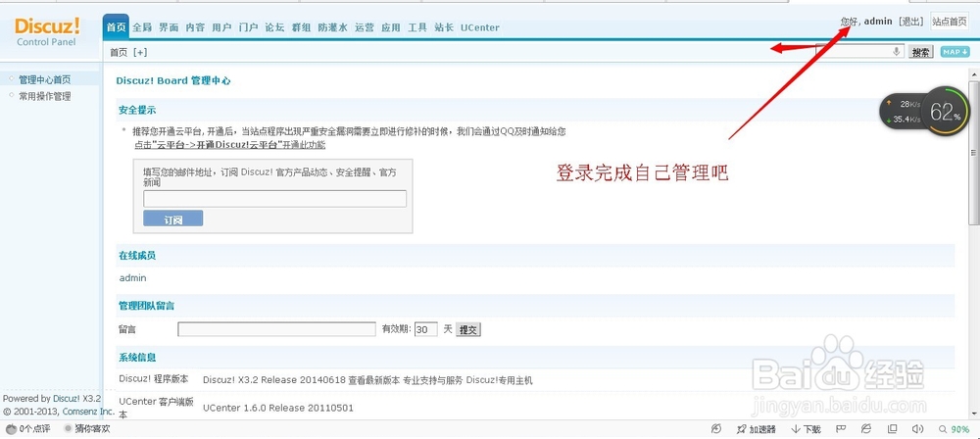Click 查看最新版本 link
This screenshot has width=980, height=439.
pyautogui.click(x=374, y=380)
